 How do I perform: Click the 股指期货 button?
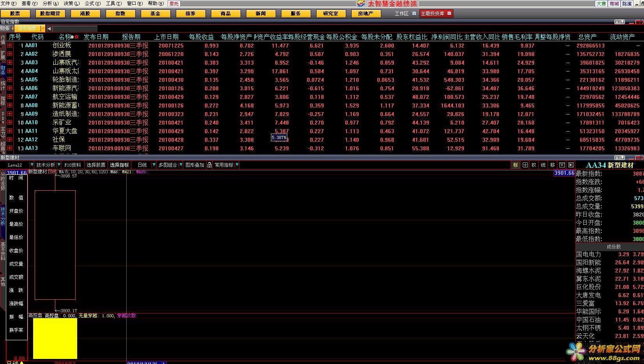(x=50, y=14)
